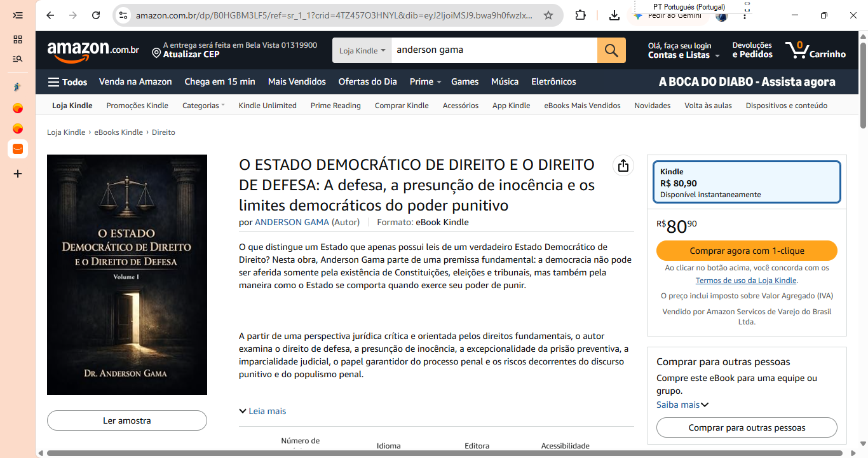Go to eBooks Mais Vendidos
The width and height of the screenshot is (868, 458).
point(582,106)
